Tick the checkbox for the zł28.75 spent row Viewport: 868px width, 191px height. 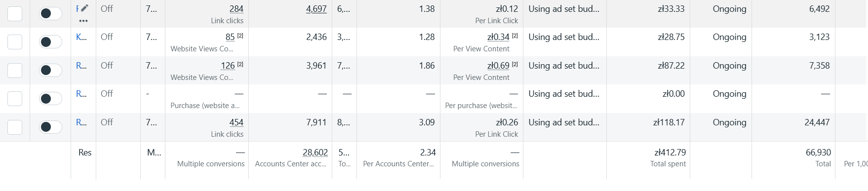click(15, 42)
